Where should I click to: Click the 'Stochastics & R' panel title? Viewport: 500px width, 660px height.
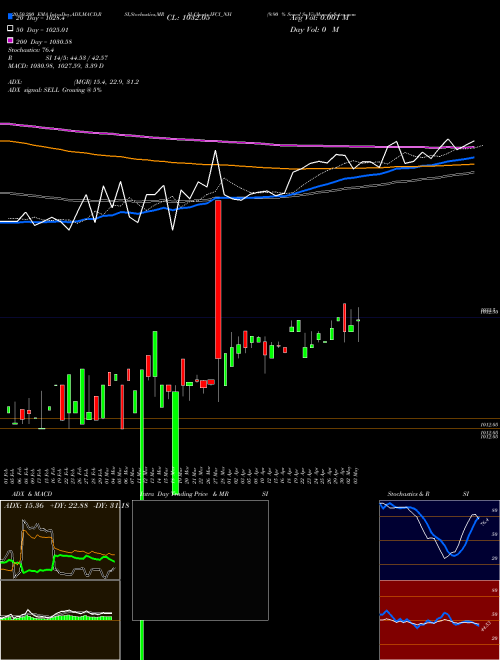tap(409, 494)
